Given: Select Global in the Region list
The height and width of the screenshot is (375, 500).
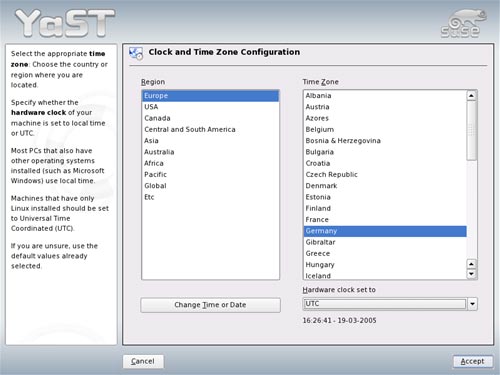Looking at the screenshot, I should [x=210, y=186].
